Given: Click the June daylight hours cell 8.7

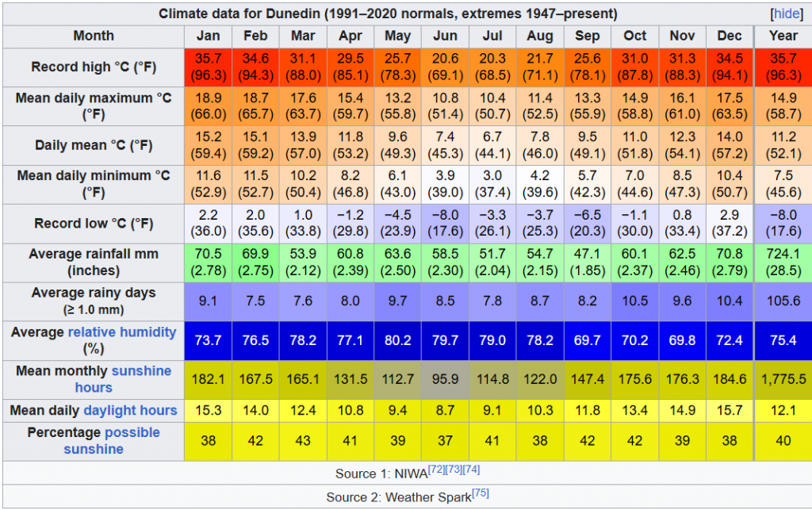Looking at the screenshot, I should (x=445, y=411).
